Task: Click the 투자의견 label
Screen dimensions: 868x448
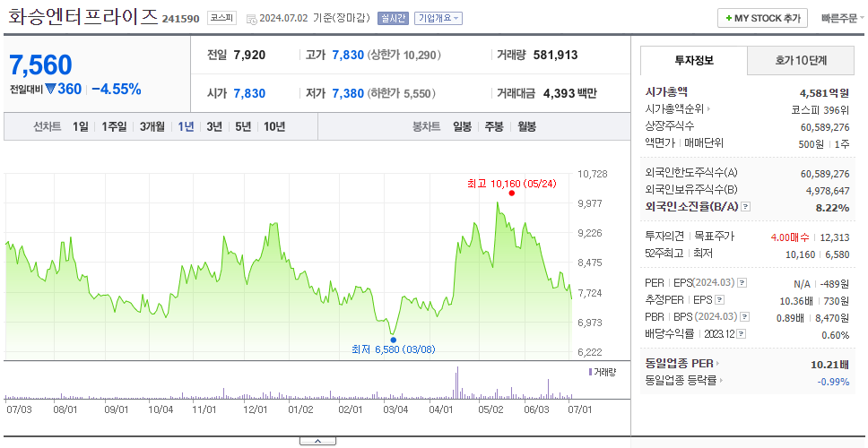Action: click(x=664, y=237)
